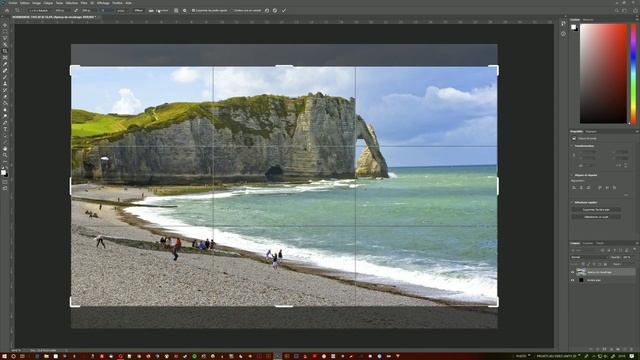Hide the 'Aperçu du recadrage' layer
Viewport: 640px width, 360px height.
(572, 272)
